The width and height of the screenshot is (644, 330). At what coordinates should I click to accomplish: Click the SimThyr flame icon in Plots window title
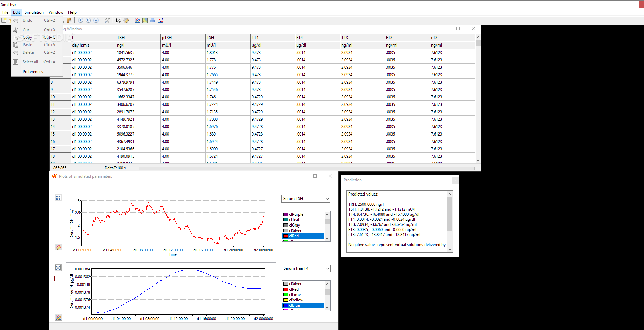click(54, 176)
